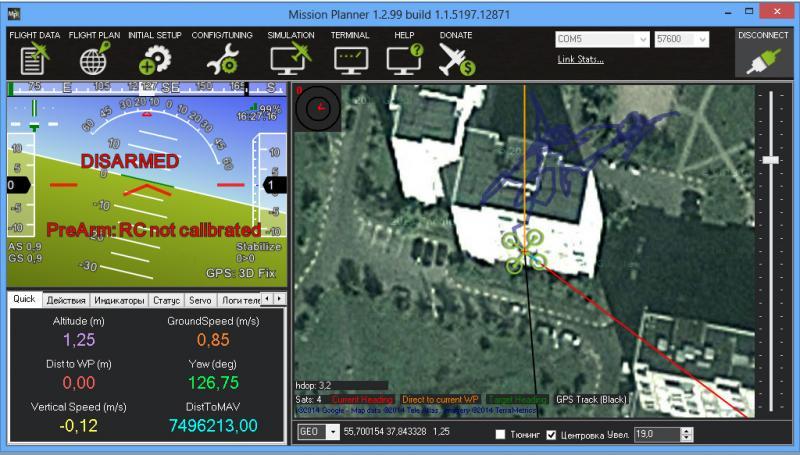800x455 pixels.
Task: Select the Индикаторы tab
Action: click(119, 300)
